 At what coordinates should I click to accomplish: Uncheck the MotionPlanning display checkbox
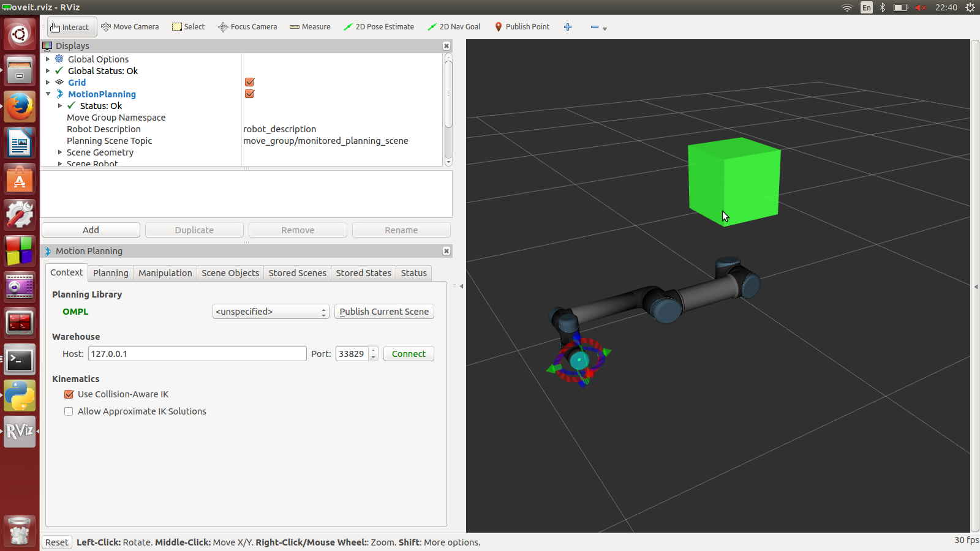[x=249, y=94]
